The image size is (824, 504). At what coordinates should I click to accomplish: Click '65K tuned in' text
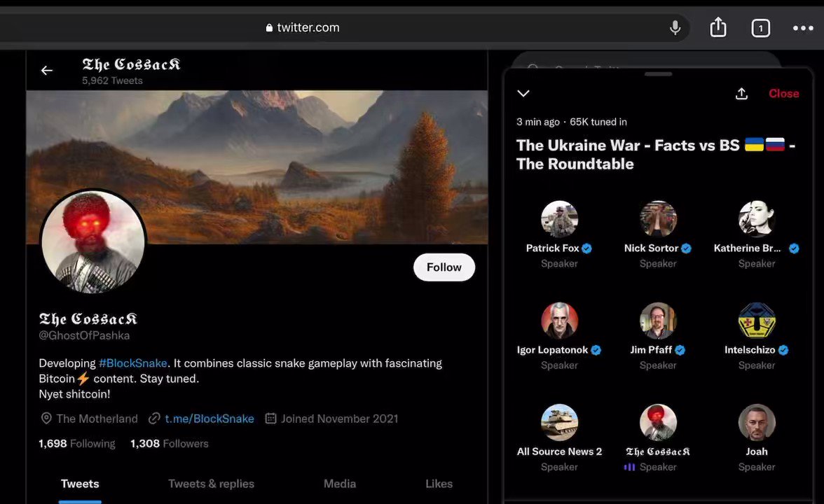(598, 122)
